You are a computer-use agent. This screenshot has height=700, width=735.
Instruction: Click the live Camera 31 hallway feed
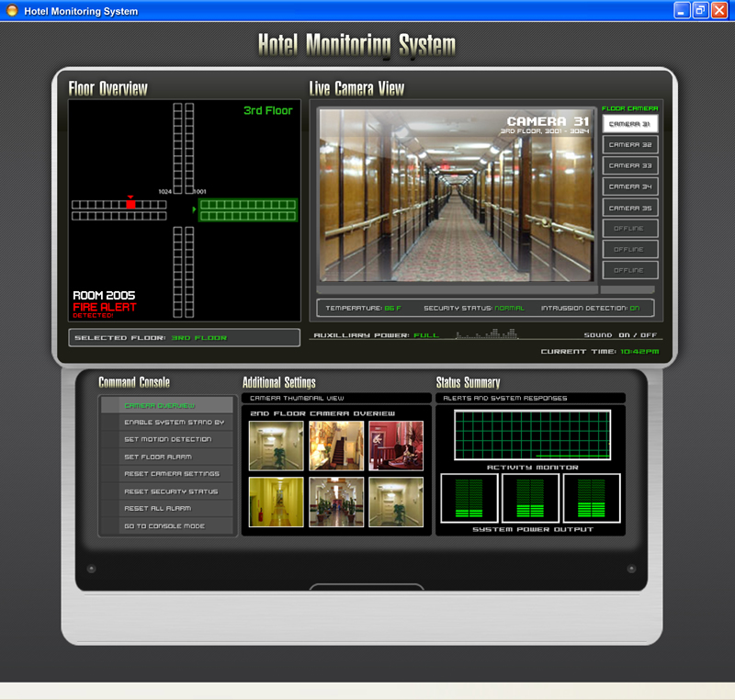tap(455, 195)
